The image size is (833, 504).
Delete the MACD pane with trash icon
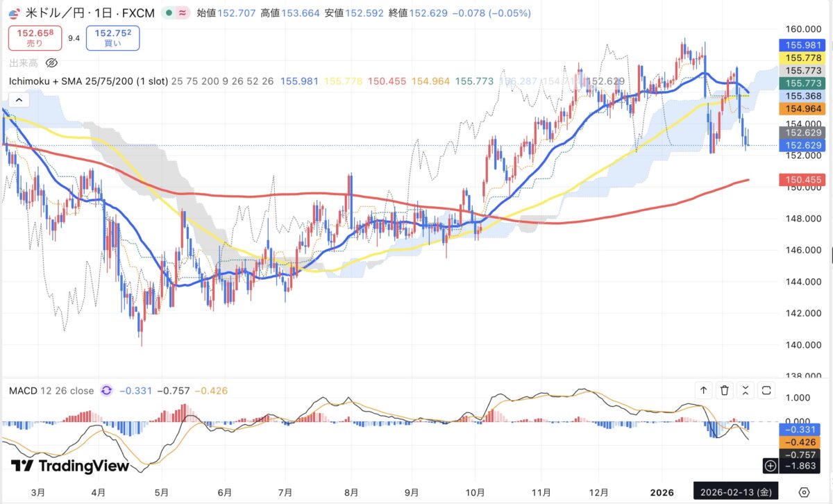pyautogui.click(x=725, y=391)
